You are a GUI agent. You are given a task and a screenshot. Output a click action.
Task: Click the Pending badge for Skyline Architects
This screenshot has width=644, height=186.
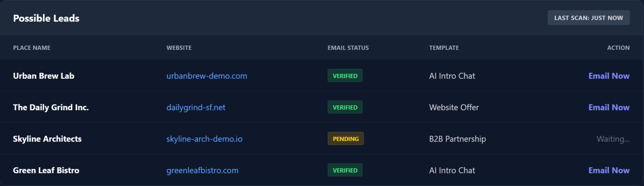tap(345, 139)
